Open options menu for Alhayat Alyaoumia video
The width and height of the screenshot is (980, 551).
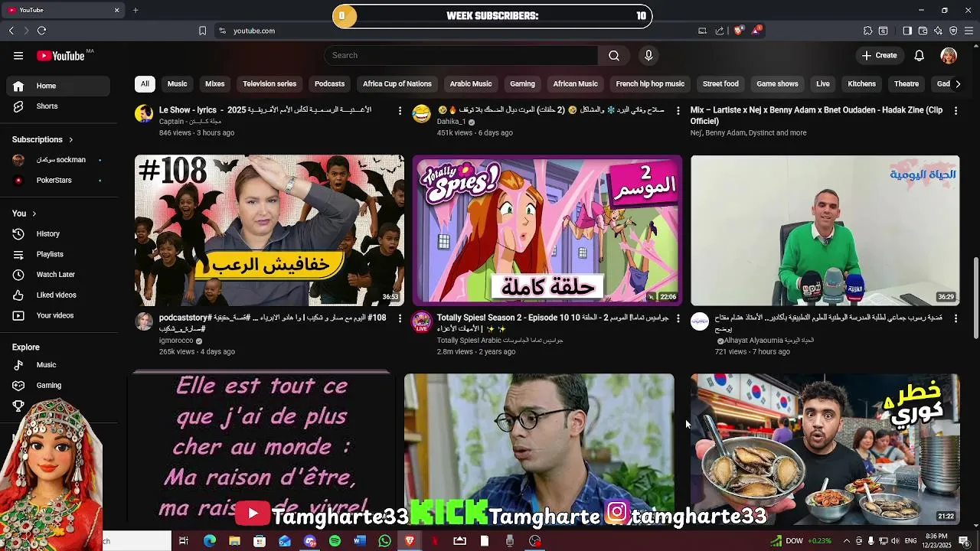pyautogui.click(x=955, y=318)
